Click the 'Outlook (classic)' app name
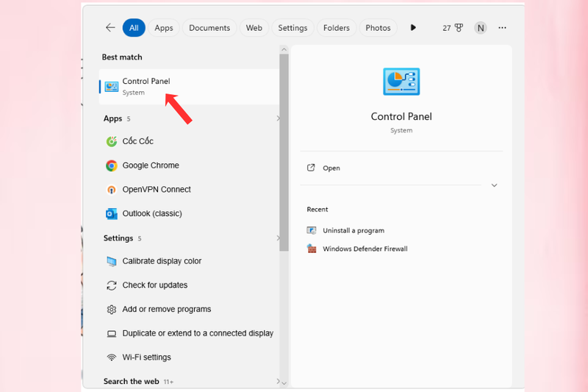Screen dimensions: 588x392 152,213
